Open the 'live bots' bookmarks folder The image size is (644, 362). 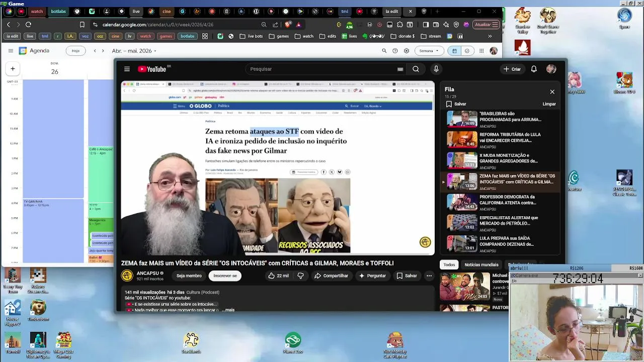252,36
